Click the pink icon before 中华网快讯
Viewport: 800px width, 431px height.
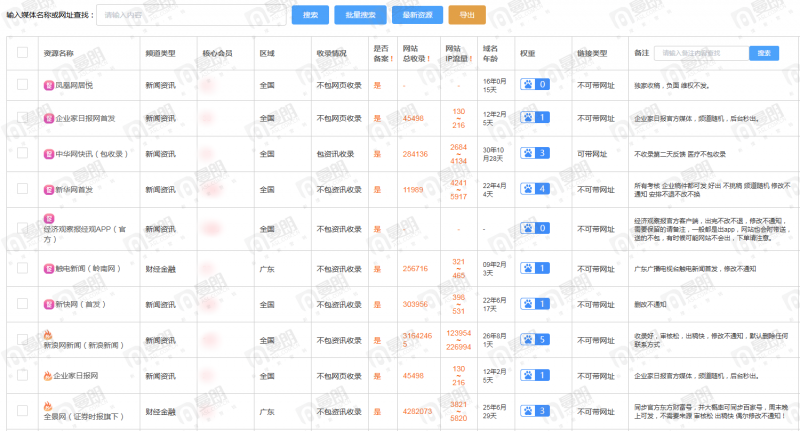tap(48, 154)
